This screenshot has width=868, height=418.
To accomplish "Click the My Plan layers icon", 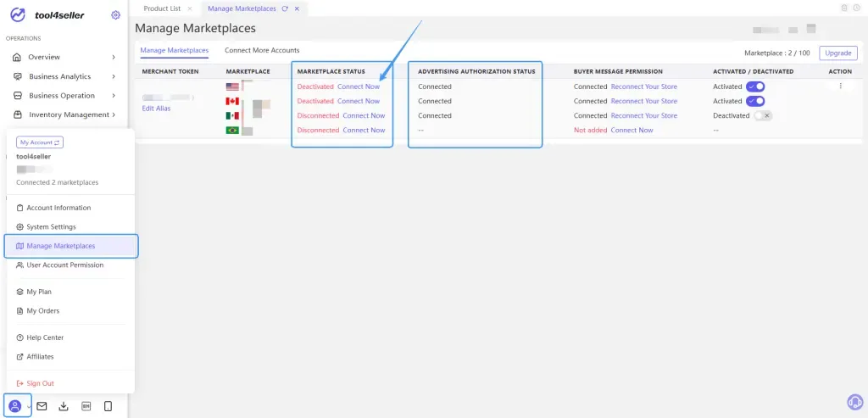I will click(20, 292).
